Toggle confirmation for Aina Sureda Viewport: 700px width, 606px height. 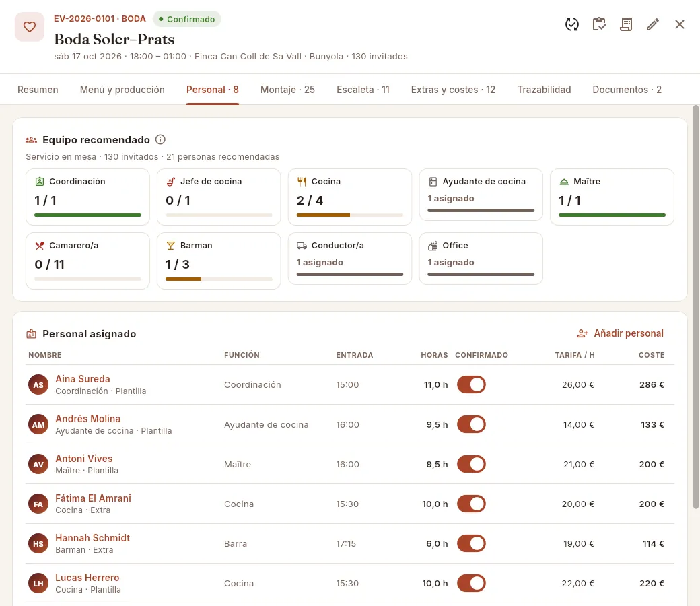coord(471,385)
